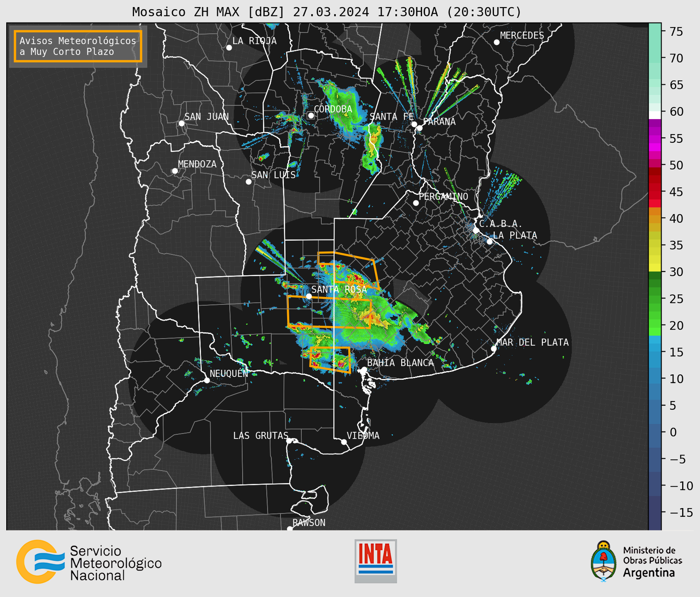
Task: Click the orange warning polygon southwest of Bahía Blanca
Action: (330, 360)
